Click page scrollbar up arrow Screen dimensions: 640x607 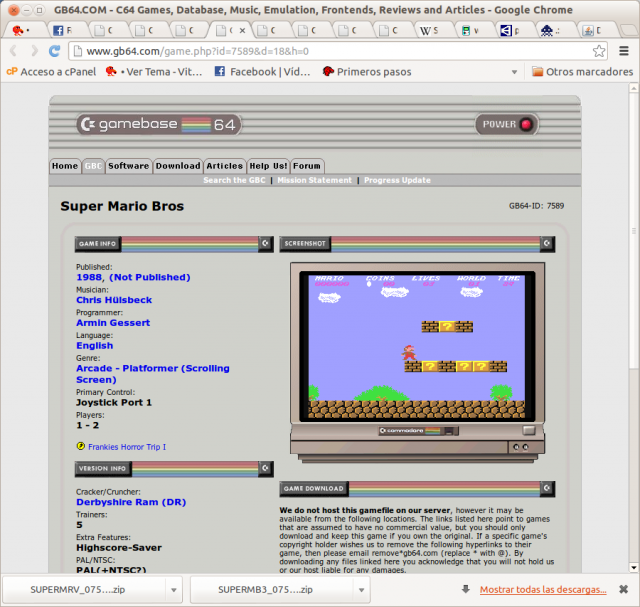pos(633,88)
